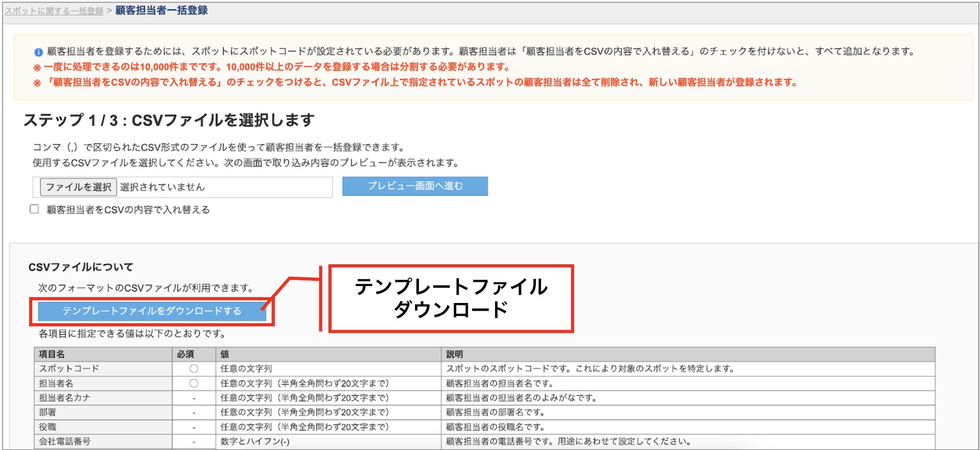
Task: Click the 会社電話番号 description about phone number
Action: [568, 442]
